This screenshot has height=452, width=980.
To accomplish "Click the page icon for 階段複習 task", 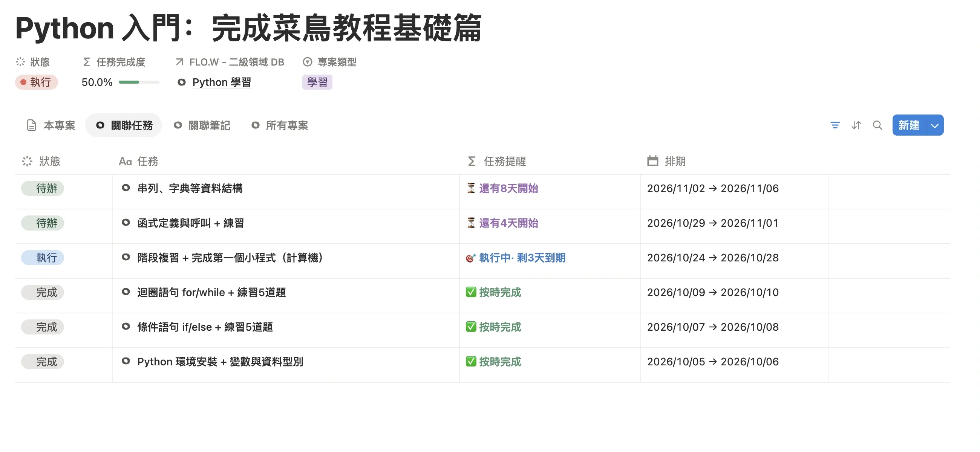I will tap(126, 257).
